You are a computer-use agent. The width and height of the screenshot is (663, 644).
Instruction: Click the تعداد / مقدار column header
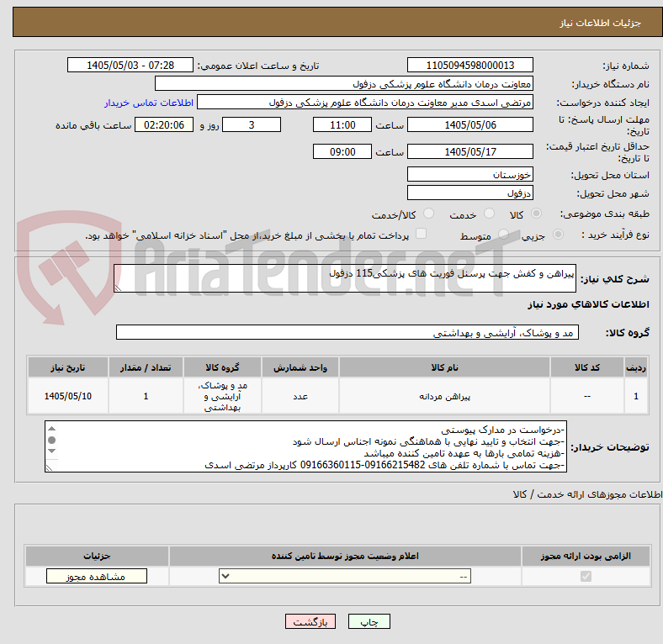click(x=146, y=367)
